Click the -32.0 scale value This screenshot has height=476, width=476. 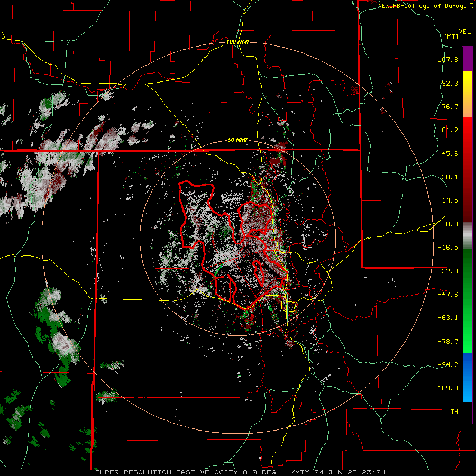pos(448,271)
